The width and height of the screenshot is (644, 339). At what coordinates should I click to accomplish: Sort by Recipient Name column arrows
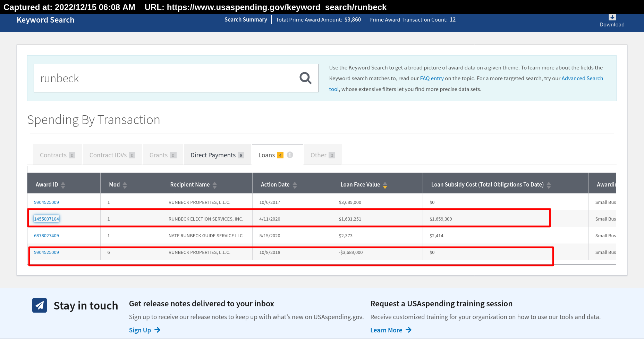click(x=215, y=185)
